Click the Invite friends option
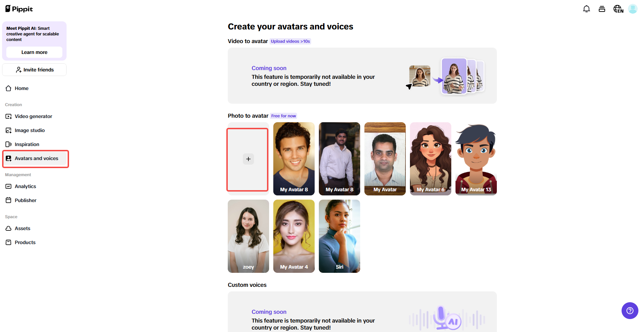This screenshot has height=332, width=644. (34, 69)
